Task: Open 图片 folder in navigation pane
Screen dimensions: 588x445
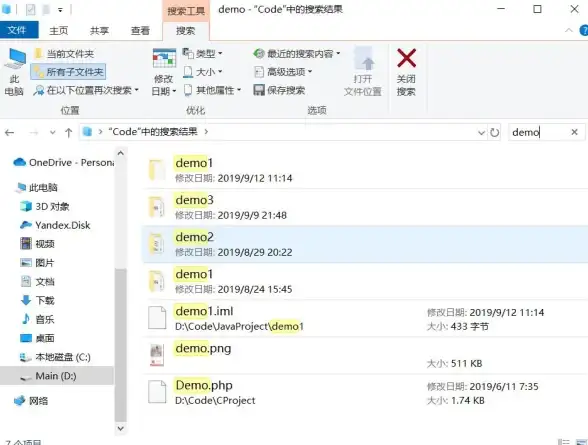Action: click(x=38, y=263)
